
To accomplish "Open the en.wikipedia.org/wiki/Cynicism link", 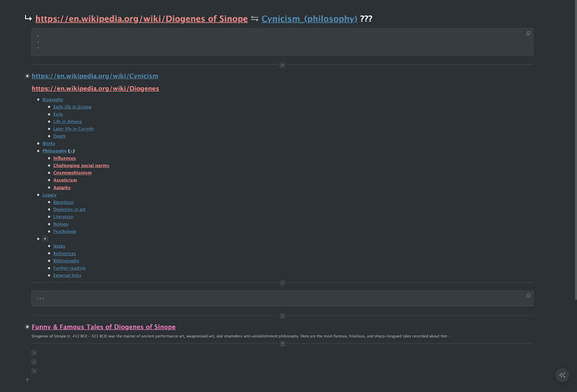I will [95, 76].
